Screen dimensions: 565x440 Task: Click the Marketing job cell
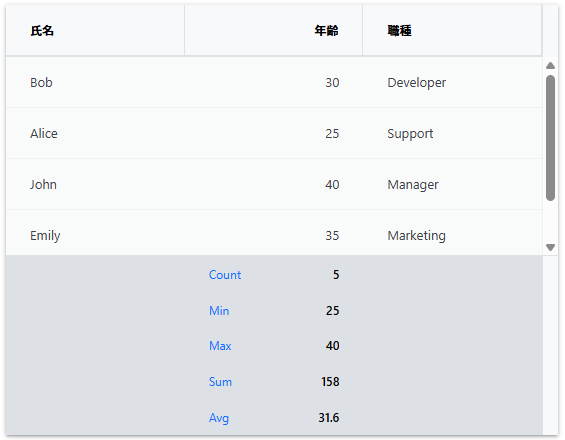[452, 233]
